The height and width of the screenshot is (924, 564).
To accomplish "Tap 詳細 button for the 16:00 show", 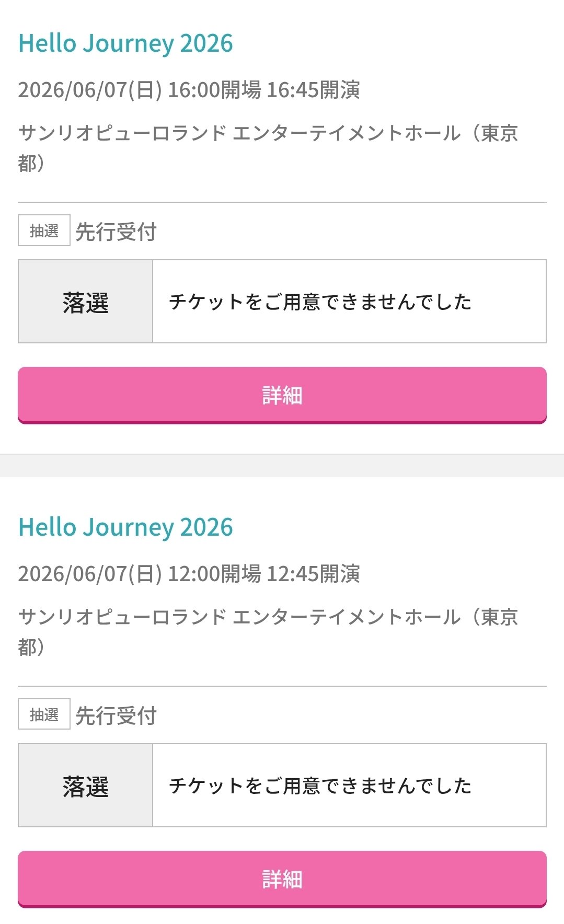I will [x=282, y=395].
